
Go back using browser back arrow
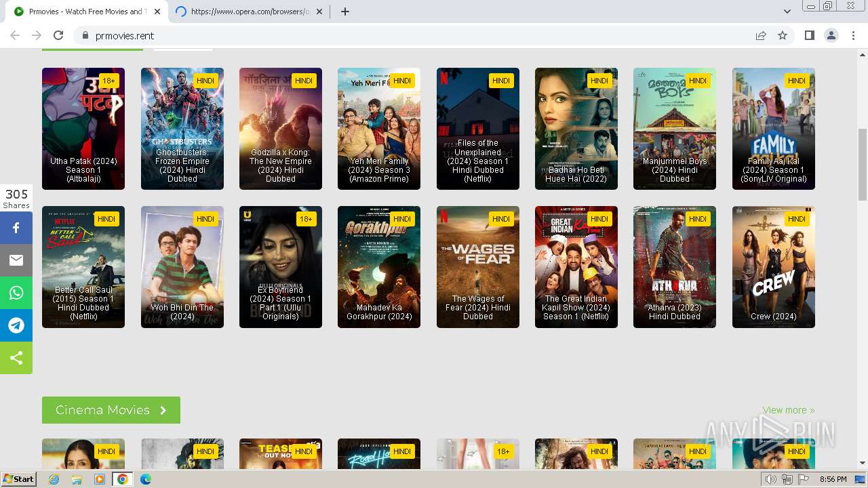pyautogui.click(x=15, y=35)
